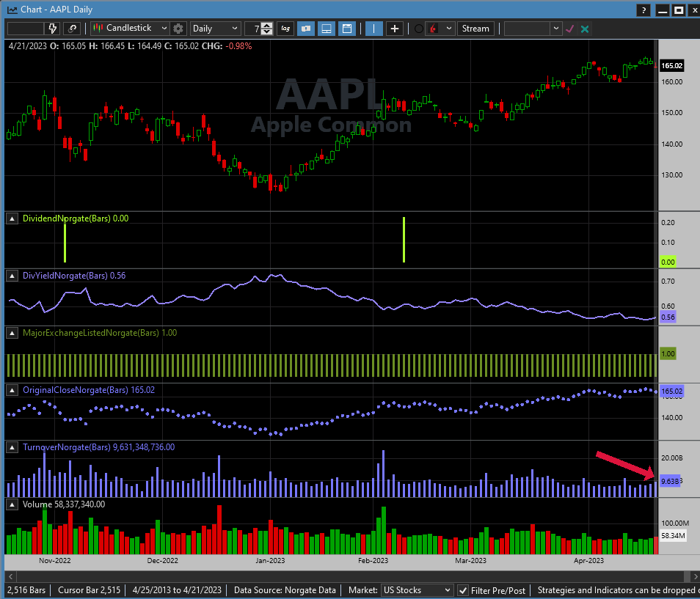This screenshot has height=599, width=700.
Task: Toggle the Filter Pre/Post checkbox
Action: 463,590
